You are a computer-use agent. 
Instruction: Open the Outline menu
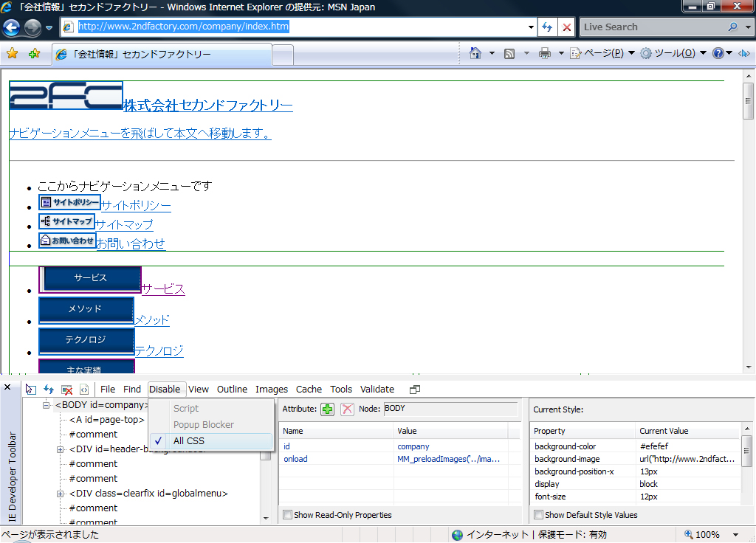(232, 390)
